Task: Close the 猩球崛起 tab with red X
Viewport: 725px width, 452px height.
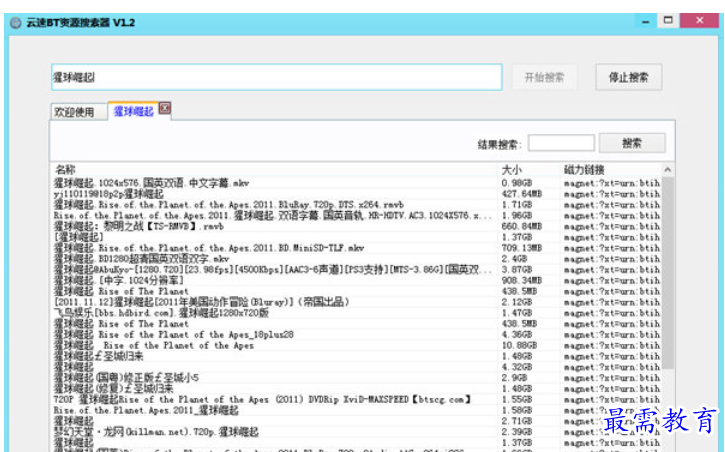Action: tap(165, 108)
